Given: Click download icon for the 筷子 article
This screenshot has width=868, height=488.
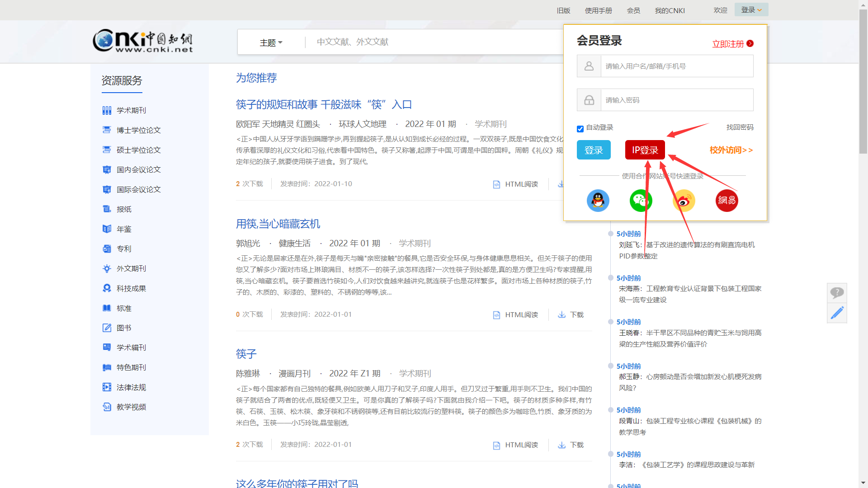Looking at the screenshot, I should (x=561, y=445).
